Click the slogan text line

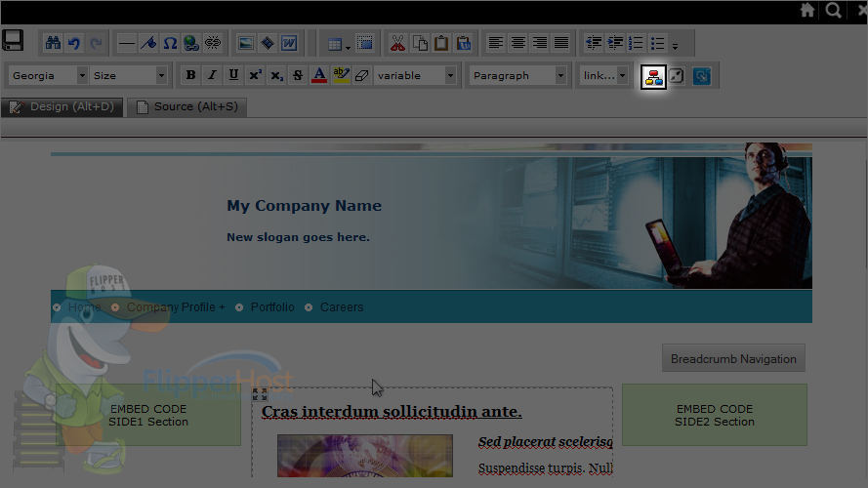(x=298, y=237)
